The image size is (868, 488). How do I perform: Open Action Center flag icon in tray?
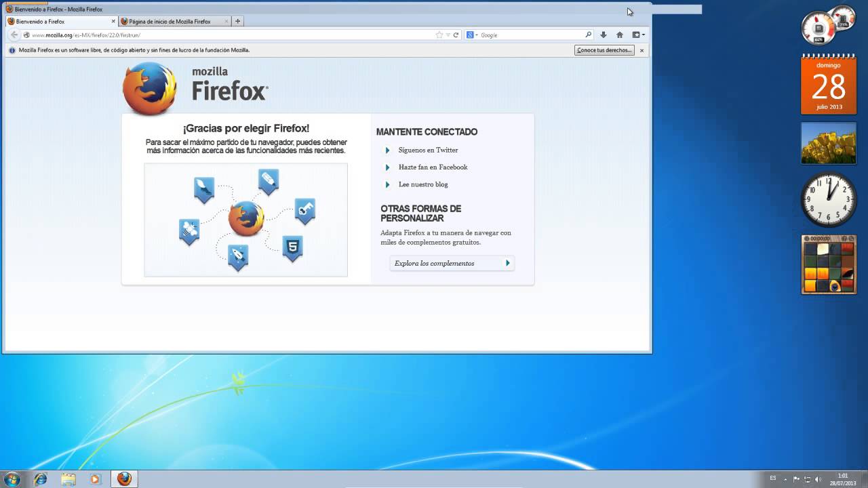[x=797, y=479]
